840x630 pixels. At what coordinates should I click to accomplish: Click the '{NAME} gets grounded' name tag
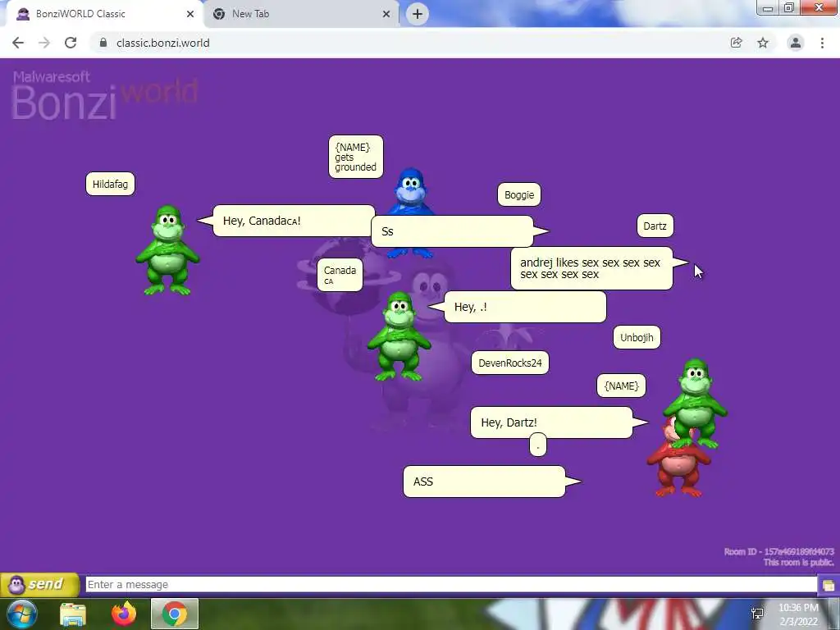point(356,157)
